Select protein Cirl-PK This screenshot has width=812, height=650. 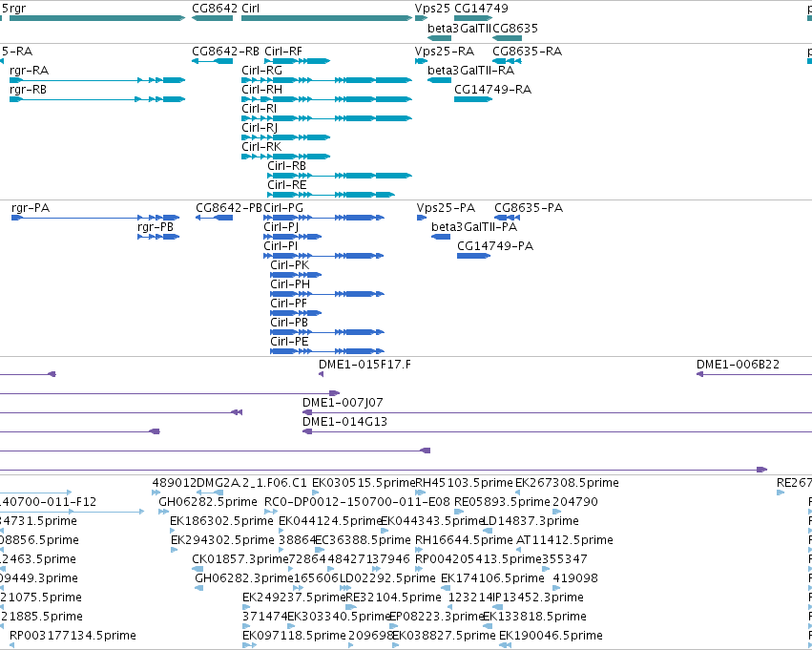(x=296, y=275)
